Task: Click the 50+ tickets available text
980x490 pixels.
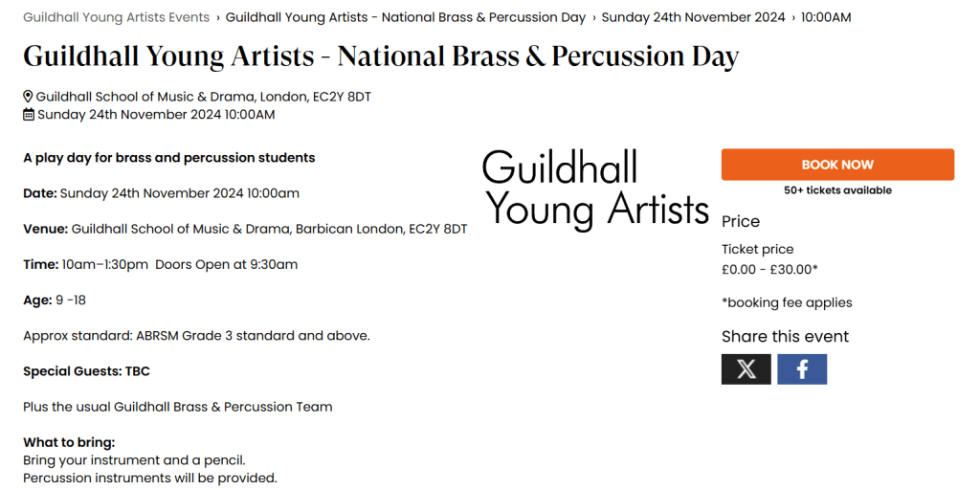Action: click(x=837, y=190)
